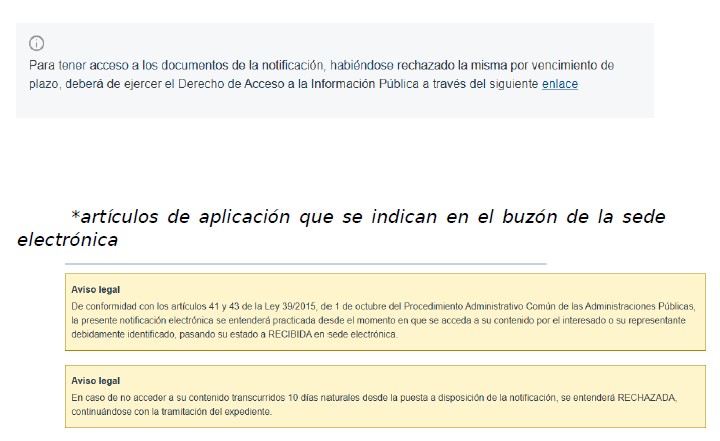
Task: Open the "enlace" hyperlink
Action: pos(559,84)
